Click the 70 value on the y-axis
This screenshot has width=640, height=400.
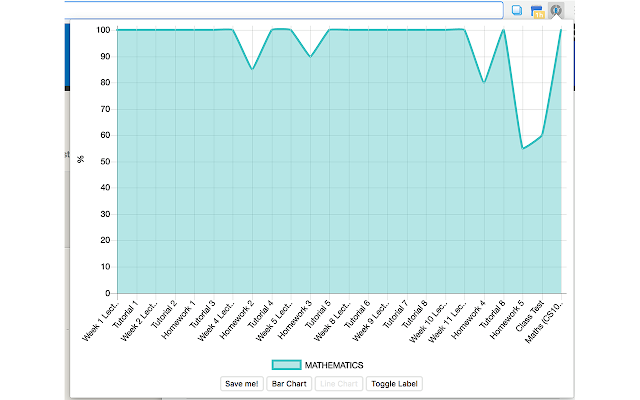(x=105, y=109)
